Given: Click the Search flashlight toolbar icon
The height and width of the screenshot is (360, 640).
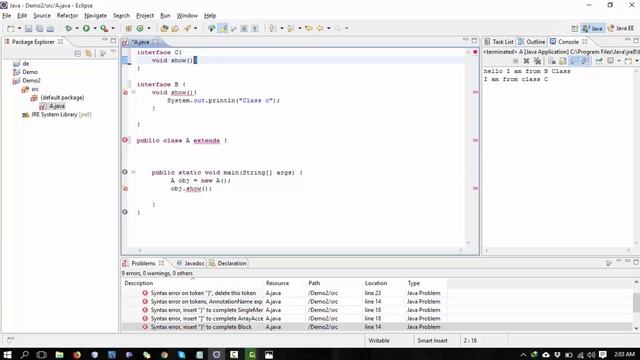Looking at the screenshot, I should coord(187,28).
